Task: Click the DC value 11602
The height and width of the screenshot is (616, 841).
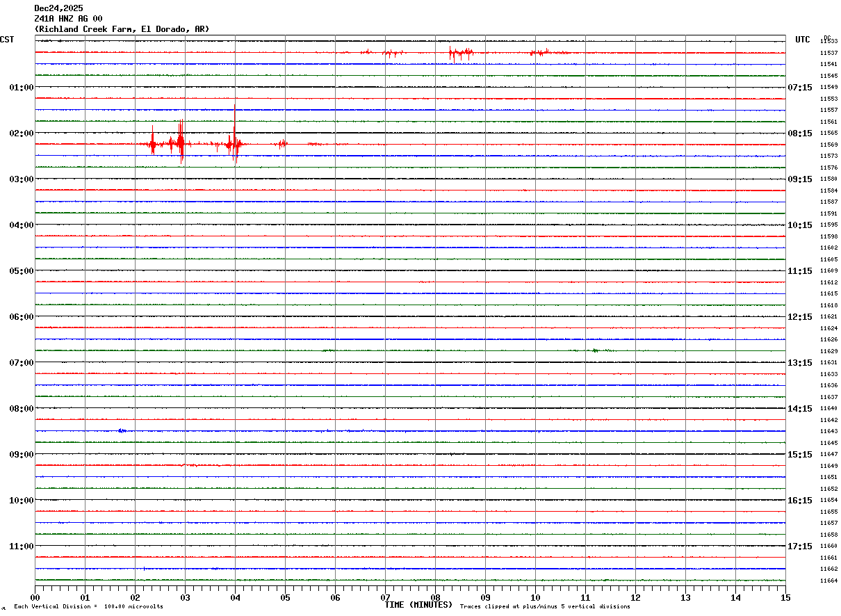Action: [x=828, y=248]
